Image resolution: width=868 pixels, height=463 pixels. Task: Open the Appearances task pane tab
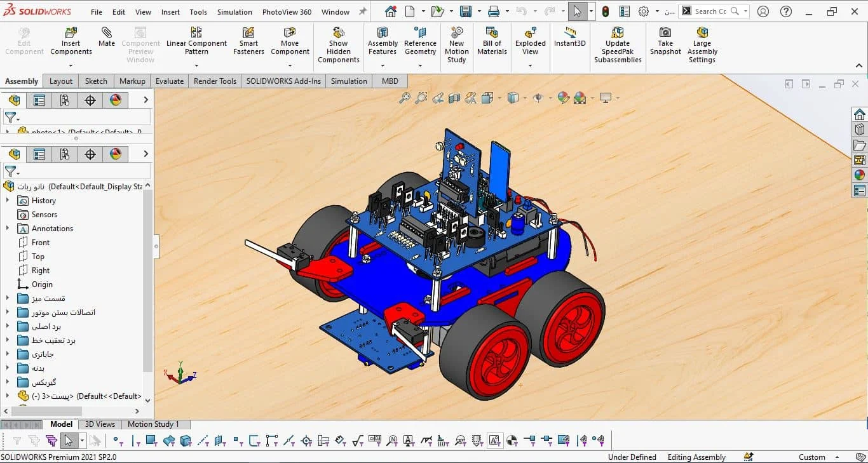pos(860,175)
